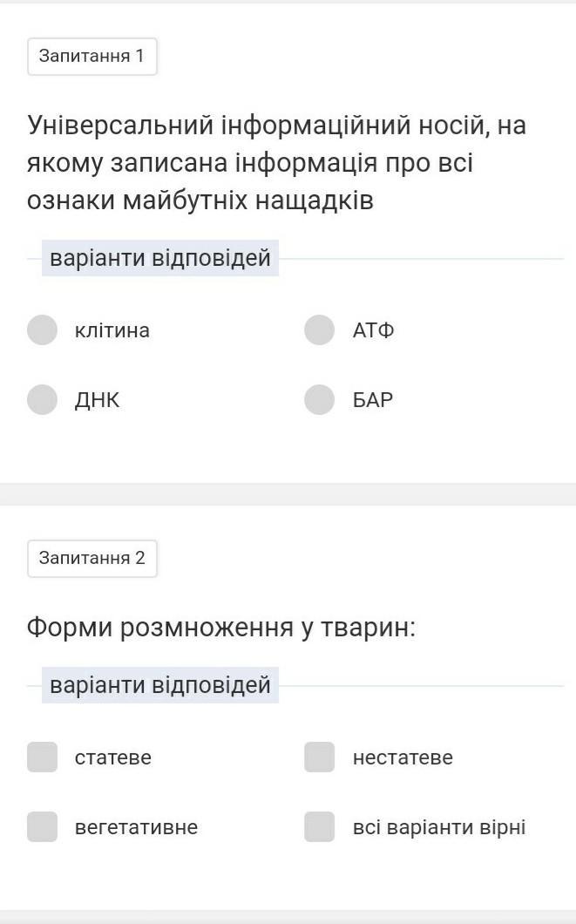
Task: Click варіанти відповідей header under question 1
Action: pyautogui.click(x=160, y=259)
